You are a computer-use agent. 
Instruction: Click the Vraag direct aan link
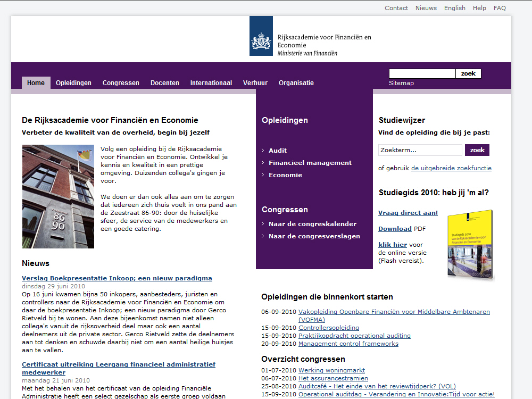coord(408,213)
